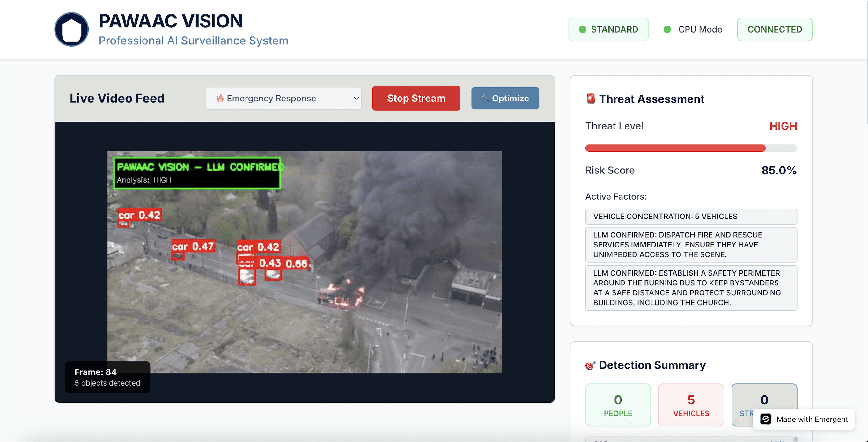Toggle the STANDARD mode badge
868x442 pixels.
(x=608, y=29)
